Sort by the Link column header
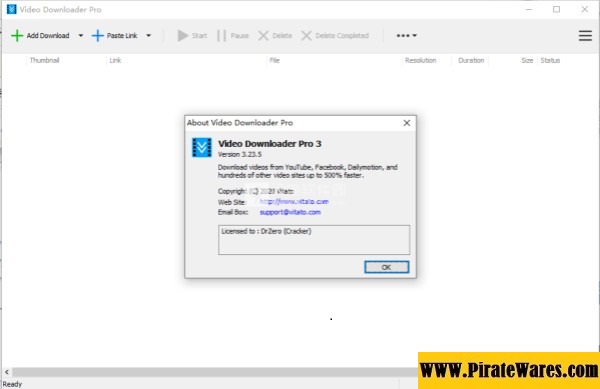 click(x=115, y=60)
